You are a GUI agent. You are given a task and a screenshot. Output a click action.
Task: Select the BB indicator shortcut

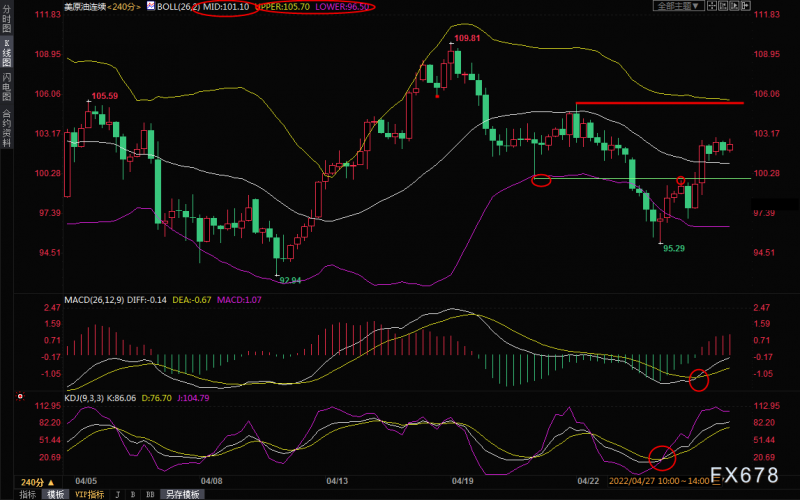click(150, 494)
